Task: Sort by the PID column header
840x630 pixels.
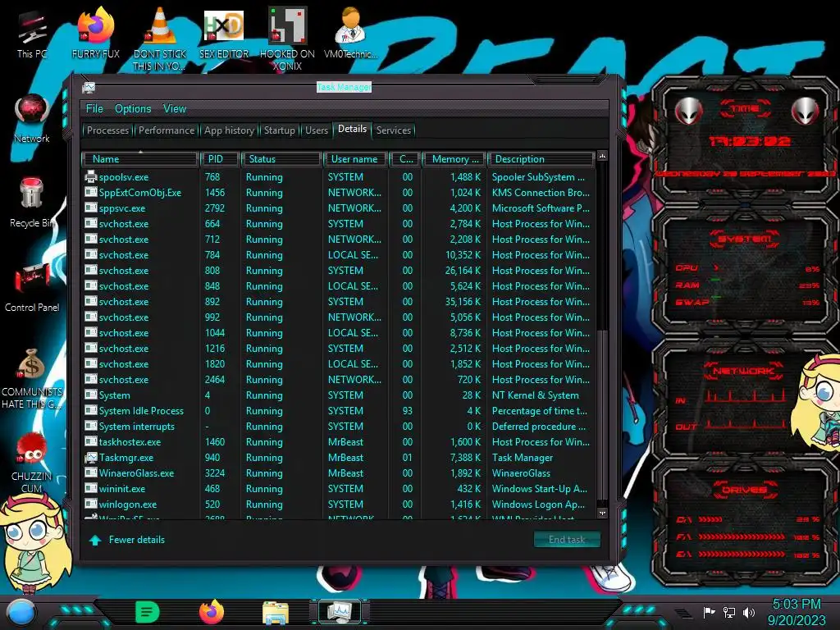Action: point(220,159)
